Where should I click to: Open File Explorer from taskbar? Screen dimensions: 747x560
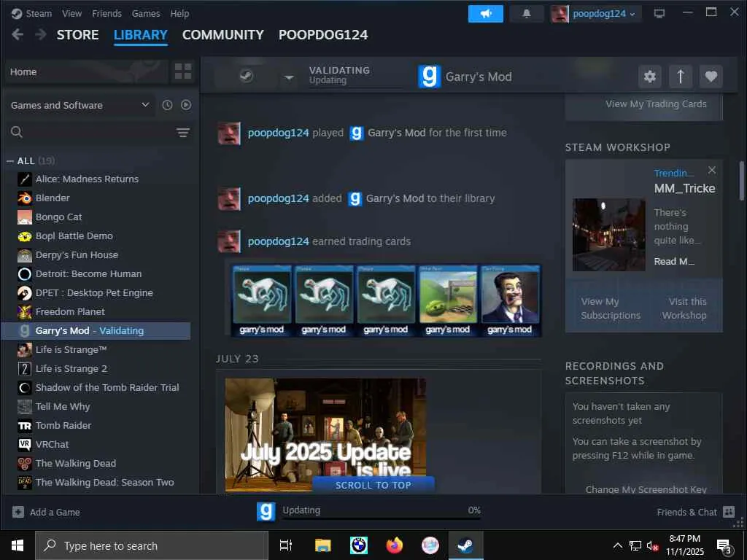coord(322,545)
